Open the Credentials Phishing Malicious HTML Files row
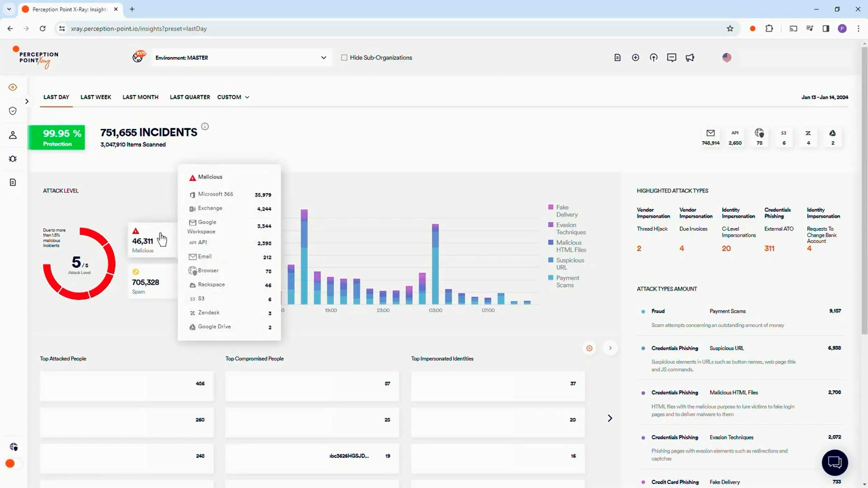This screenshot has height=488, width=868. 741,403
